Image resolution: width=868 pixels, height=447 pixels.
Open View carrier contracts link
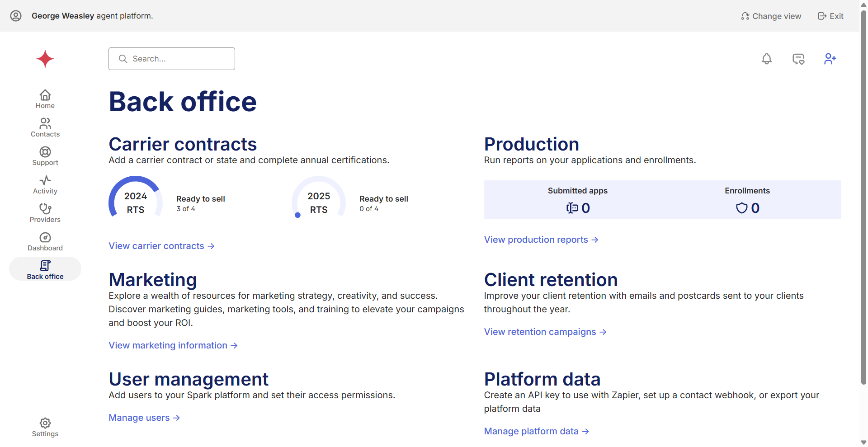tap(161, 246)
